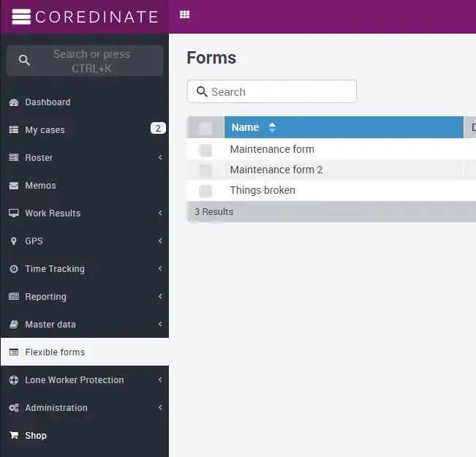Click the hamburger menu icon beside the COREDINATE logo
This screenshot has width=476, height=457.
pos(21,16)
